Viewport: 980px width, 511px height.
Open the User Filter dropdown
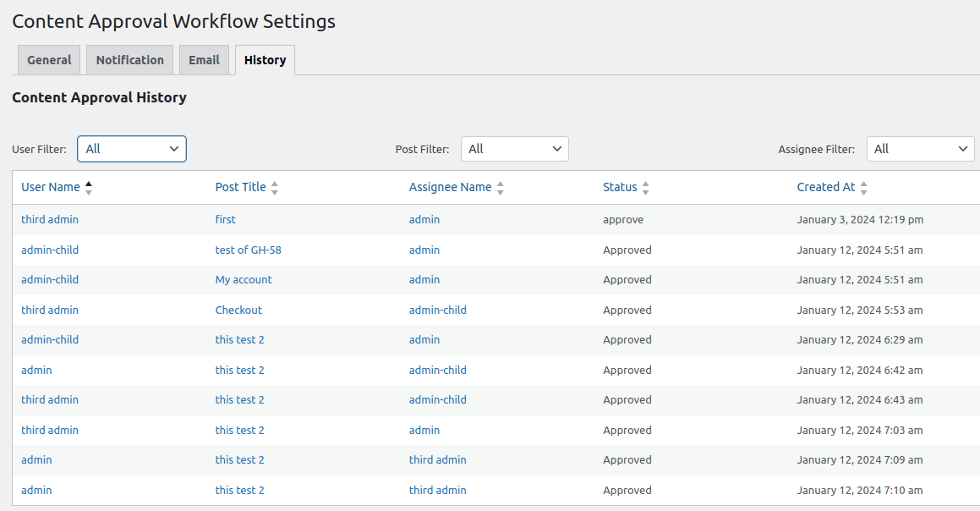pos(131,148)
